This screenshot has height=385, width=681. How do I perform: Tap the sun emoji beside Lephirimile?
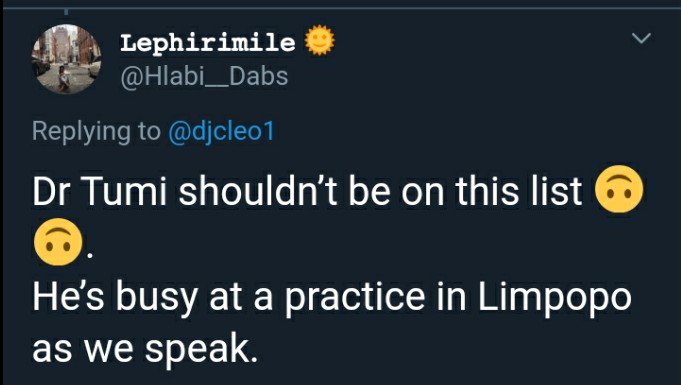[x=320, y=40]
